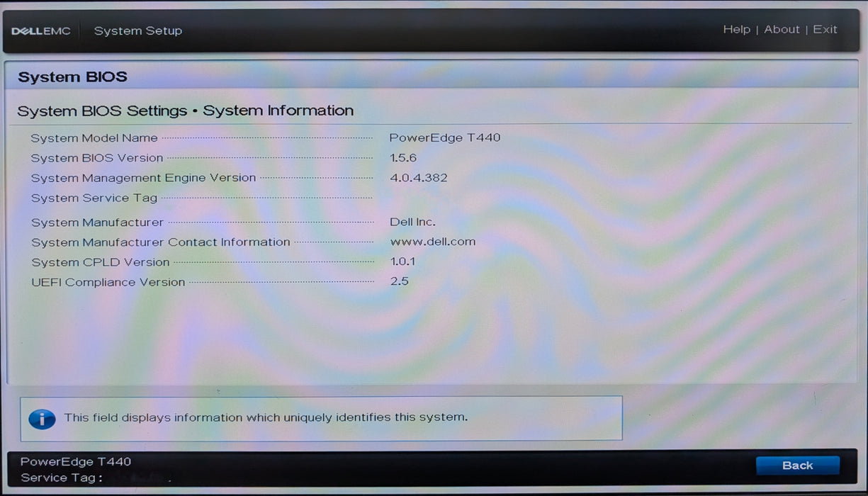Click the Service Tag label in status bar

point(62,478)
